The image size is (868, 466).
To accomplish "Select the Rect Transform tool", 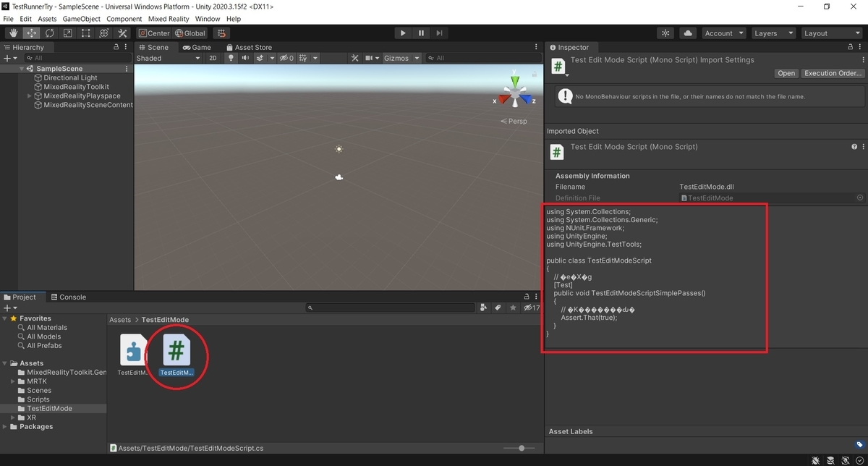I will point(85,33).
